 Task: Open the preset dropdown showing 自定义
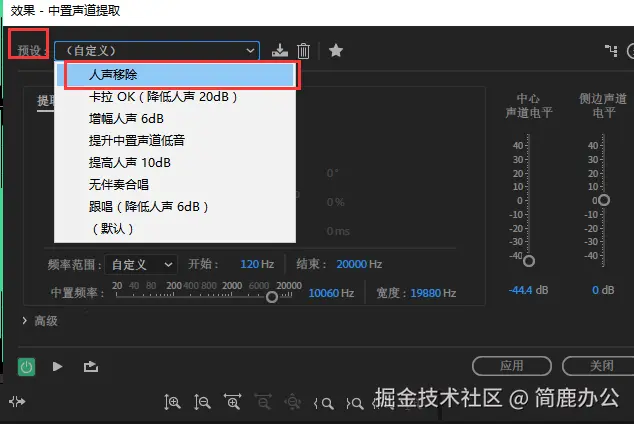(157, 51)
